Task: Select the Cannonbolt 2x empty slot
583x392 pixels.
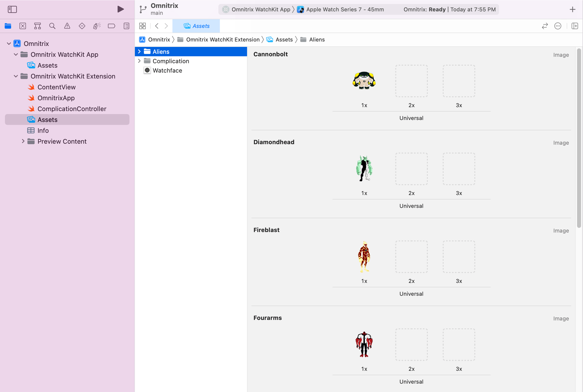Action: 411,81
